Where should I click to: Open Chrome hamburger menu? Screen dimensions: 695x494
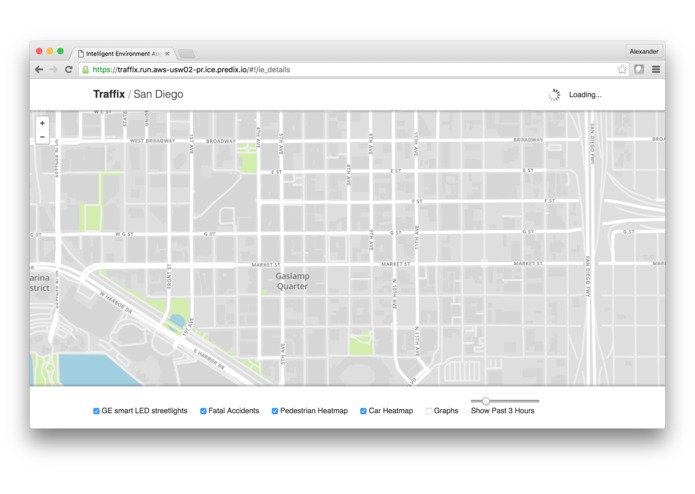(656, 69)
